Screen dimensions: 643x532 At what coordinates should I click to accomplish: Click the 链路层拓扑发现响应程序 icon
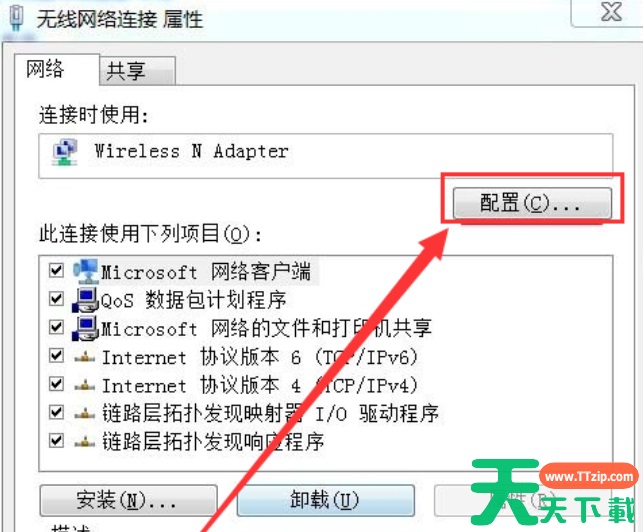[85, 441]
